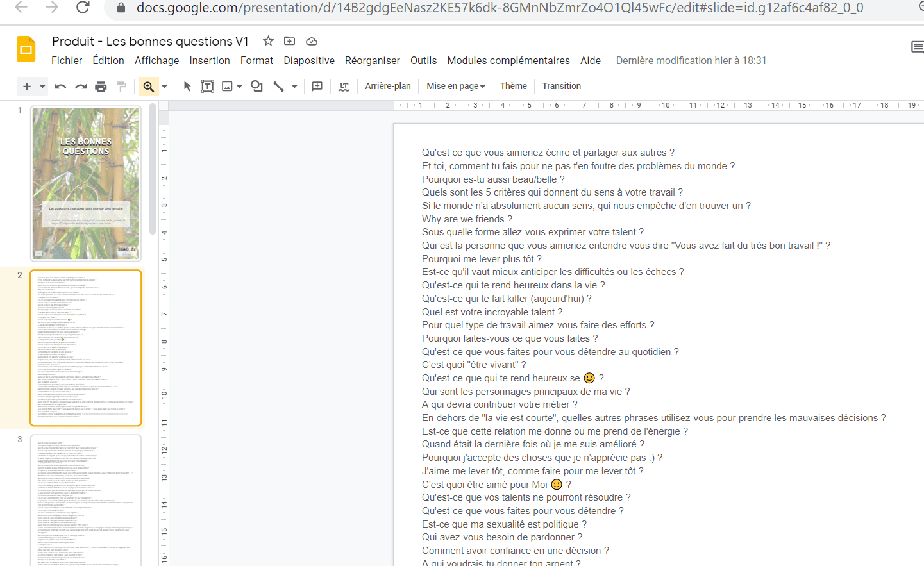Select slide 1 thumbnail with bamboo cover
The height and width of the screenshot is (566, 924).
(x=86, y=183)
